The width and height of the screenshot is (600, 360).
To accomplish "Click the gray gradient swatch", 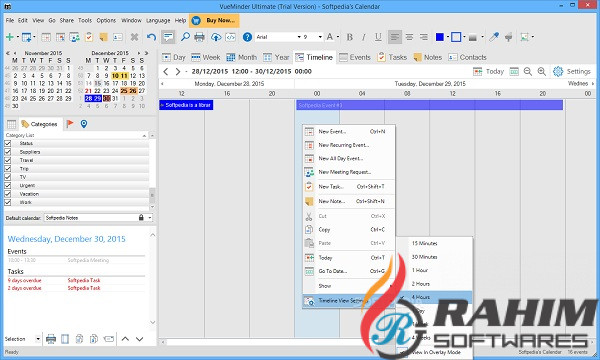I will click(473, 37).
